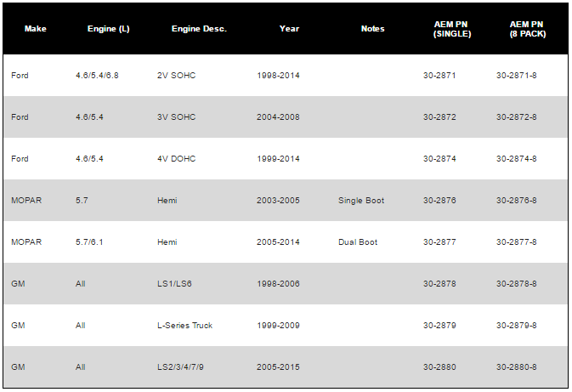
Task: Select part number 30-2871
Action: (439, 76)
